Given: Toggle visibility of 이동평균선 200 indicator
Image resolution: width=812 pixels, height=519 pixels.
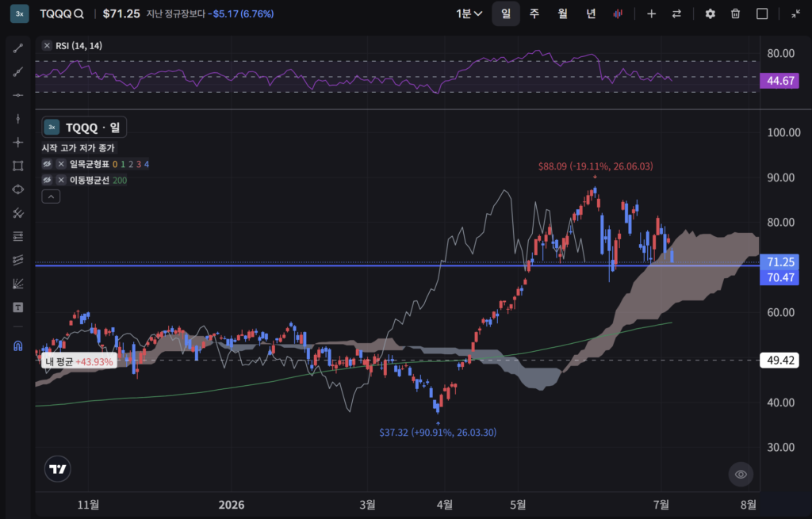Looking at the screenshot, I should tap(47, 180).
